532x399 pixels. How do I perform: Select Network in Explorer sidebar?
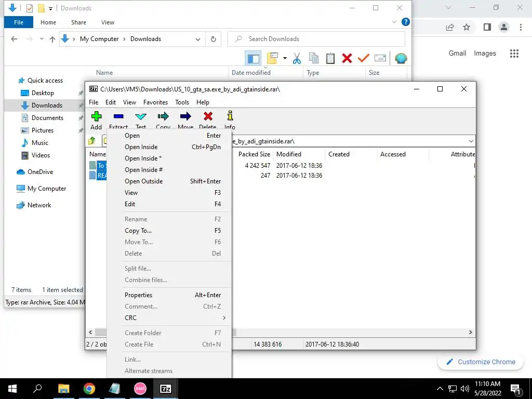tap(39, 205)
